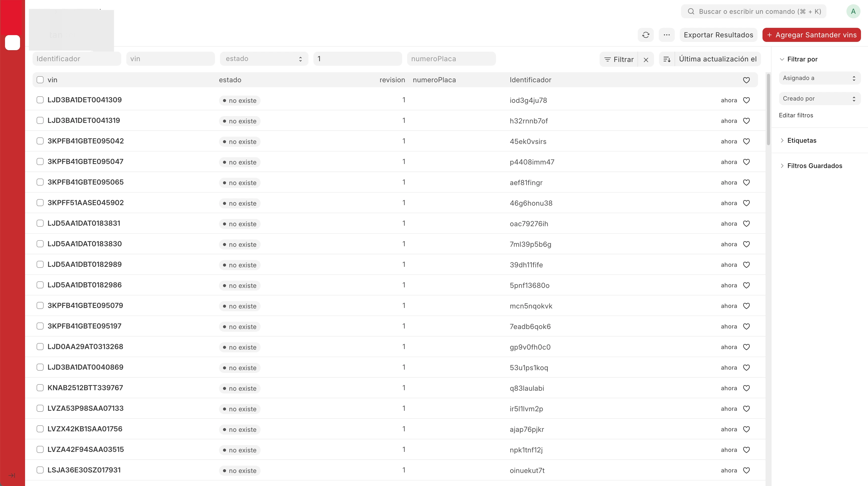Check the row LSJA36E30SZ017931 checkbox
The width and height of the screenshot is (868, 486).
[40, 470]
